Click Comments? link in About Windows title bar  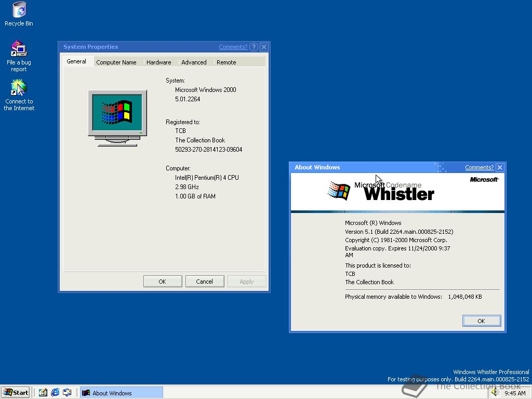[480, 167]
